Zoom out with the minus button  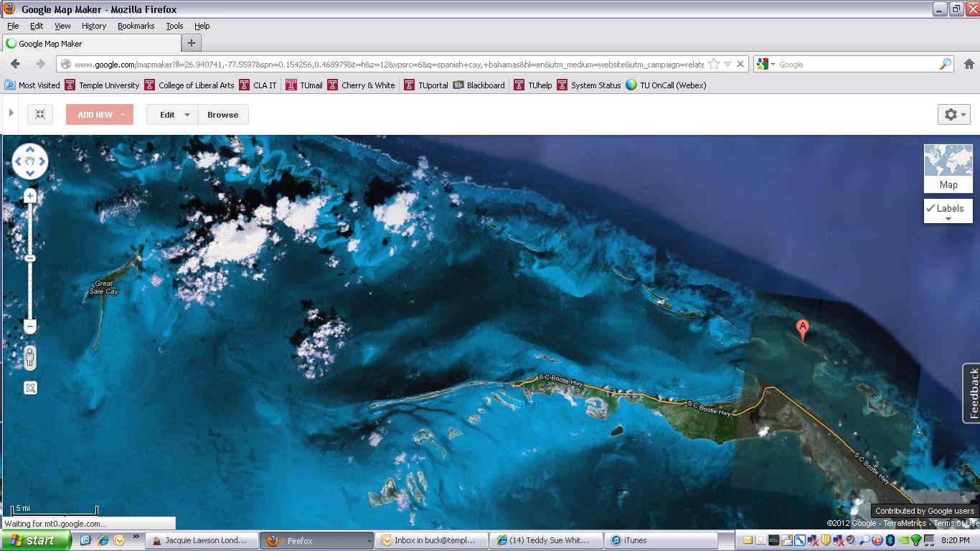30,326
